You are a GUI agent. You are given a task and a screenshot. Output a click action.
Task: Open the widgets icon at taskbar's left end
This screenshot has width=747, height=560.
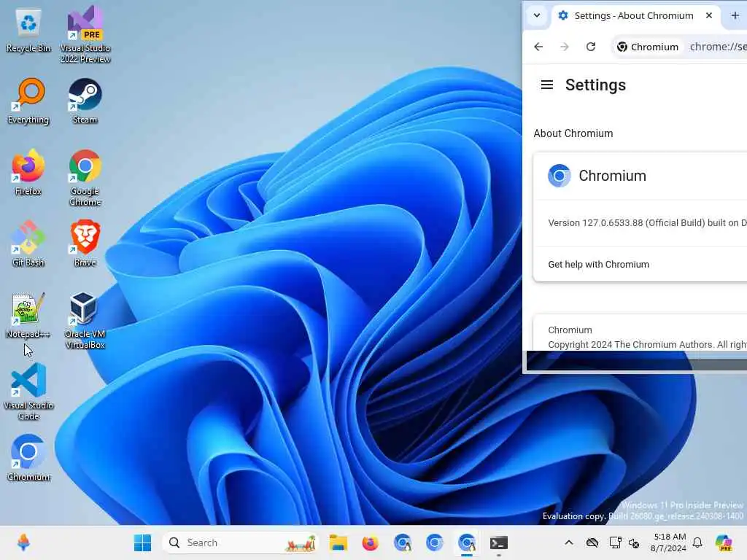(x=23, y=542)
